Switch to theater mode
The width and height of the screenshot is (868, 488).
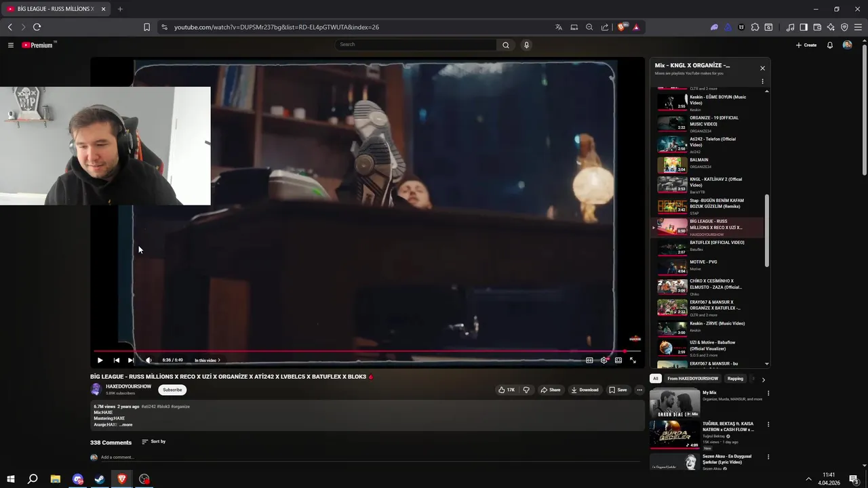[618, 360]
